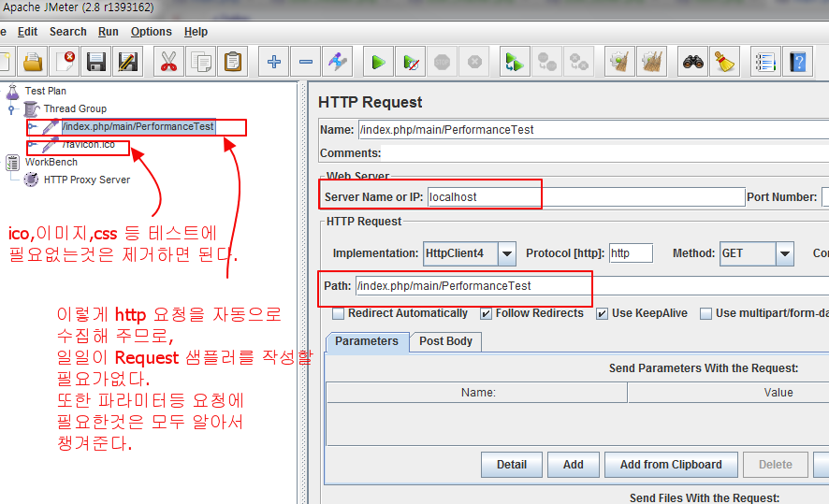Open the Method GET dropdown

[785, 253]
